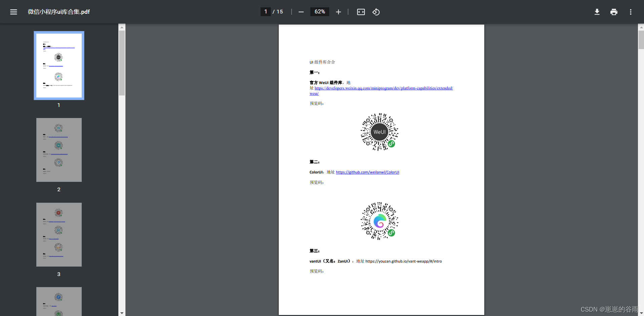Print the PDF document
This screenshot has height=316, width=644.
(614, 12)
